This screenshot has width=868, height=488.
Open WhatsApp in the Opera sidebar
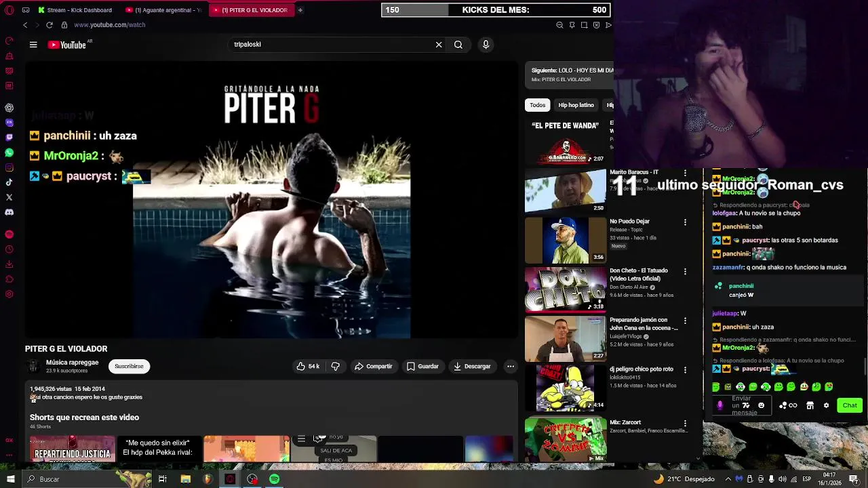9,152
